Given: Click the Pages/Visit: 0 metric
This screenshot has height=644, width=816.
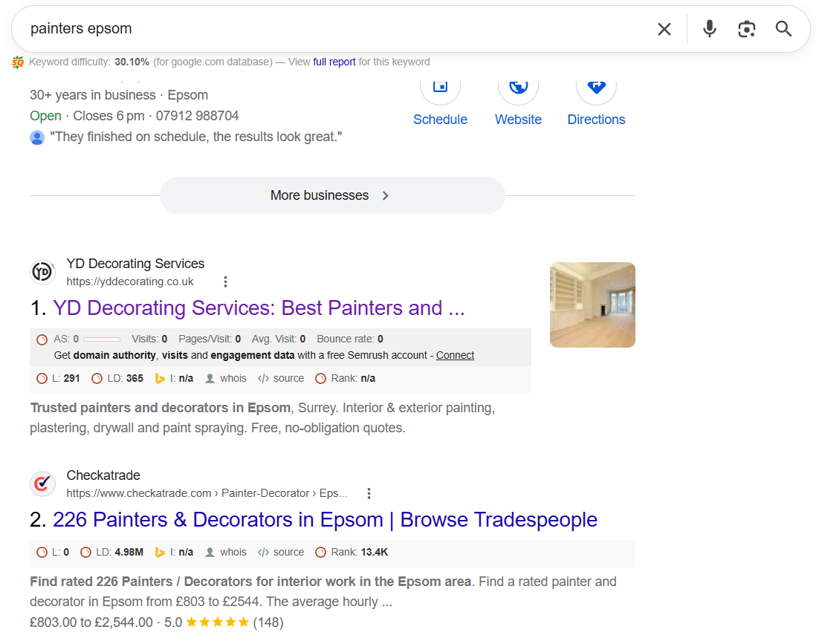Looking at the screenshot, I should 210,339.
